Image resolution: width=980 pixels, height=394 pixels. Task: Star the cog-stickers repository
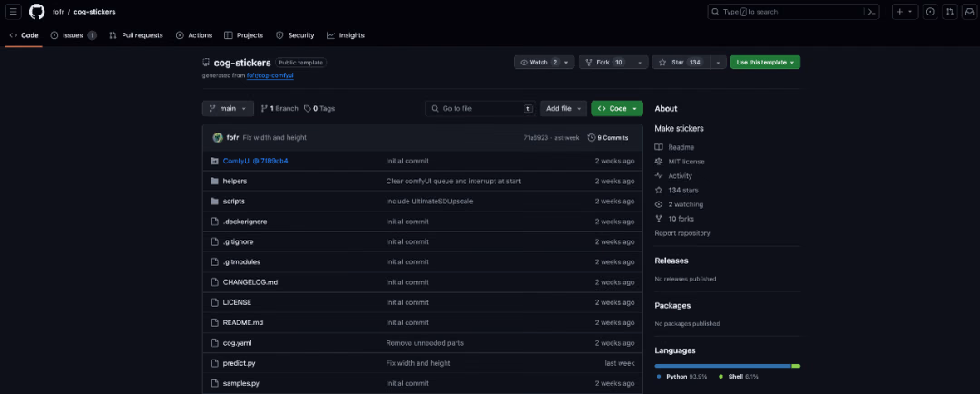(680, 63)
